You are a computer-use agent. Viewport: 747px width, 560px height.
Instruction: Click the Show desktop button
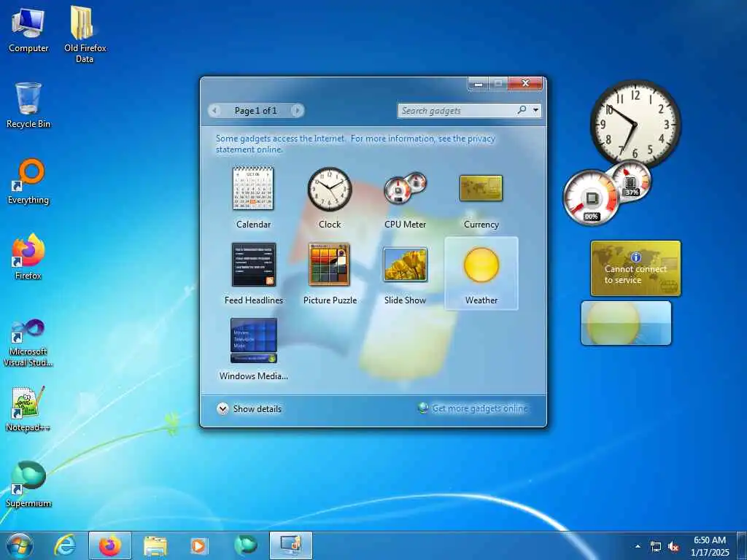(742, 545)
